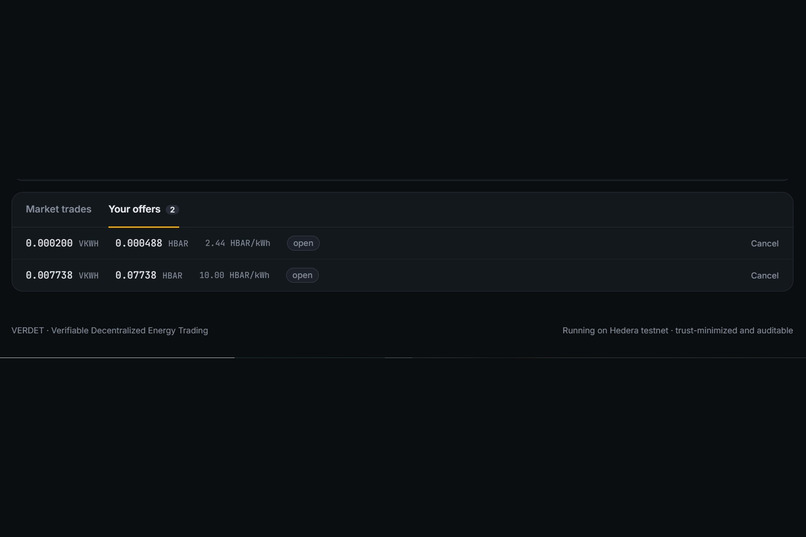Click the 10.00 HBAR/kWh price
Viewport: 806px width, 537px height.
234,275
